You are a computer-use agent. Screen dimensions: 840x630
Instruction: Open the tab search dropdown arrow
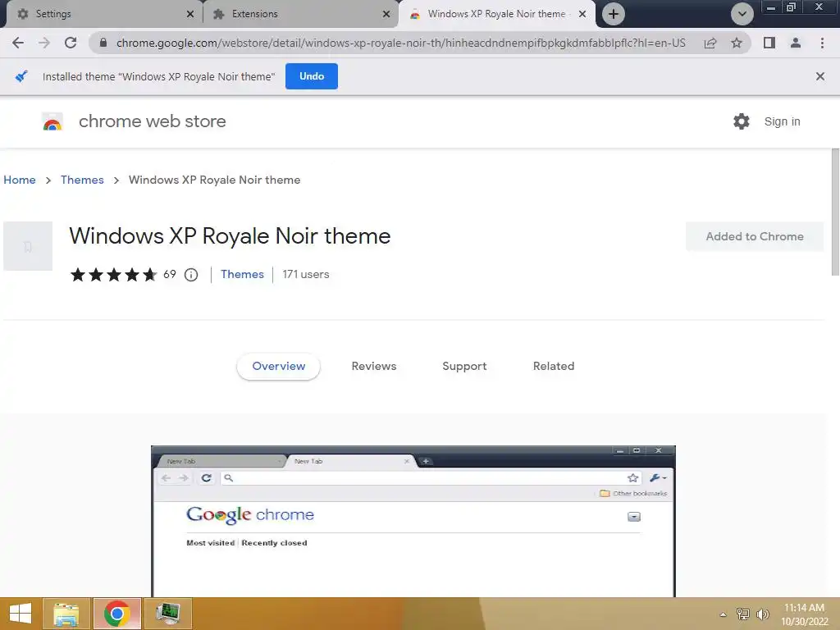point(742,14)
